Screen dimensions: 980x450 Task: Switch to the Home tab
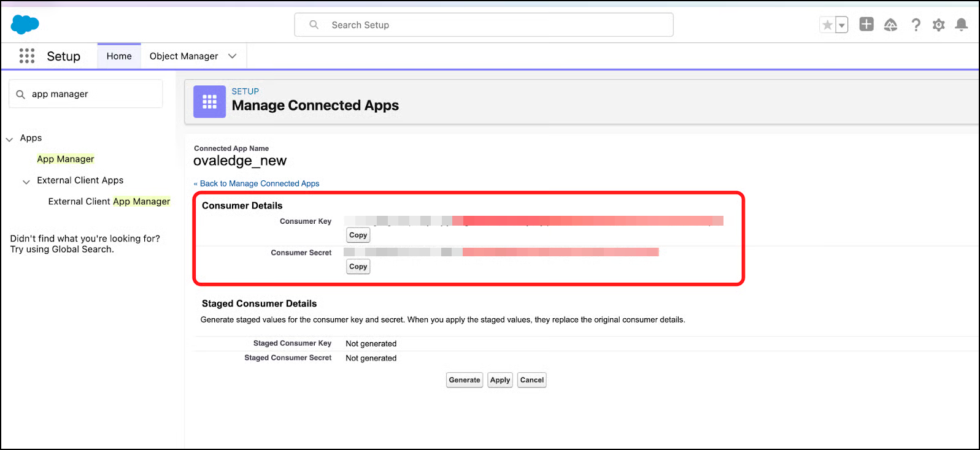[x=119, y=56]
